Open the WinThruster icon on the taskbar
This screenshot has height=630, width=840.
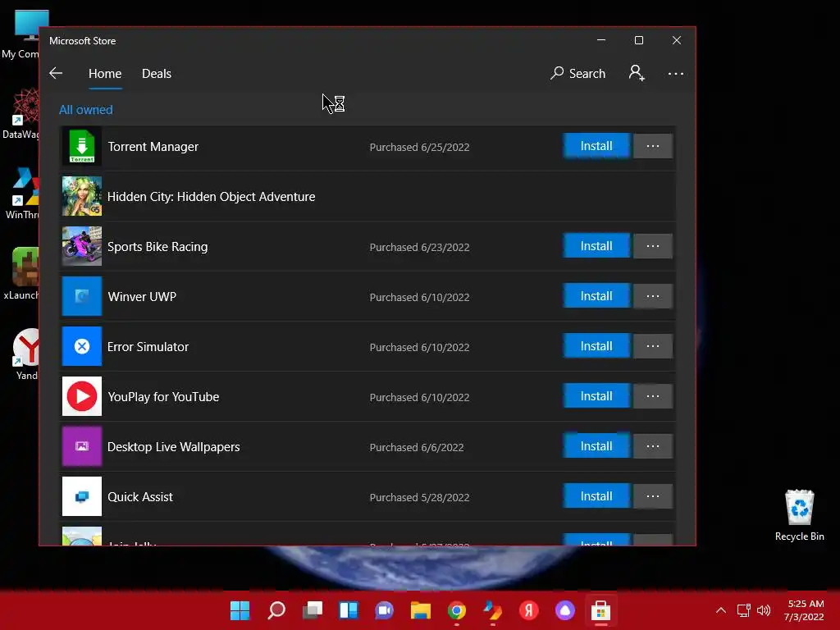[492, 610]
